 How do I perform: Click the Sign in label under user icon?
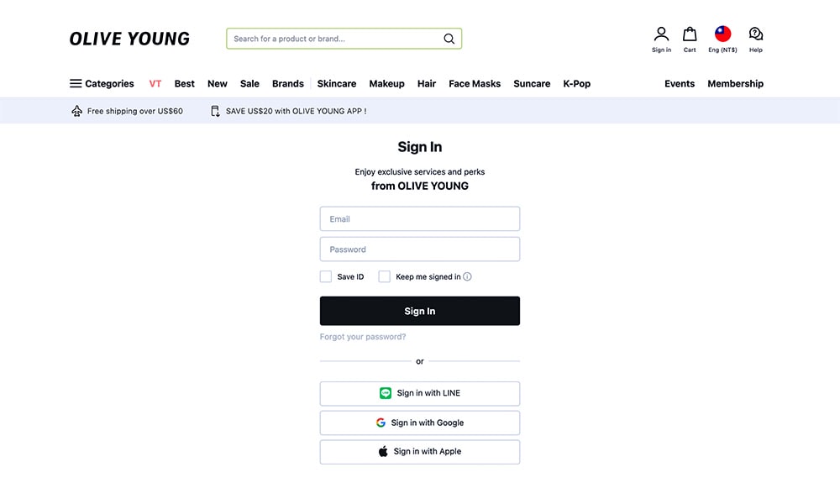661,50
